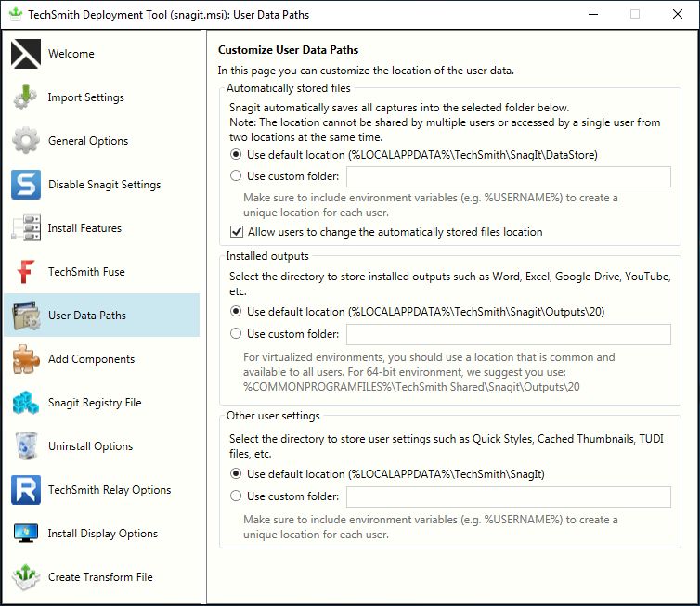Screen dimensions: 700x606
Task: Click the TechSmith Relay R icon
Action: [26, 490]
